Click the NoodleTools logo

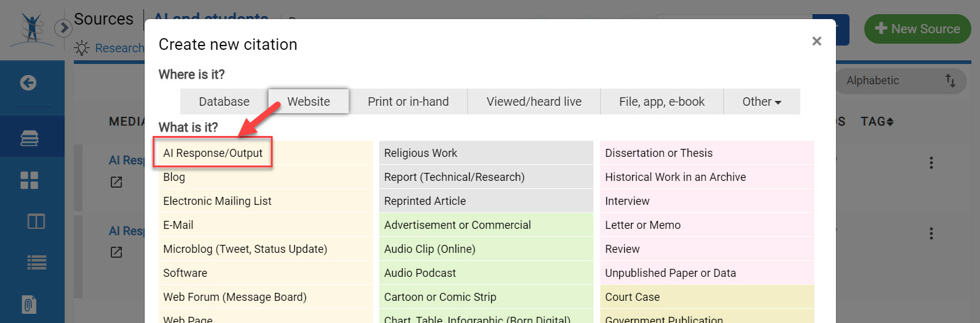pos(32,30)
